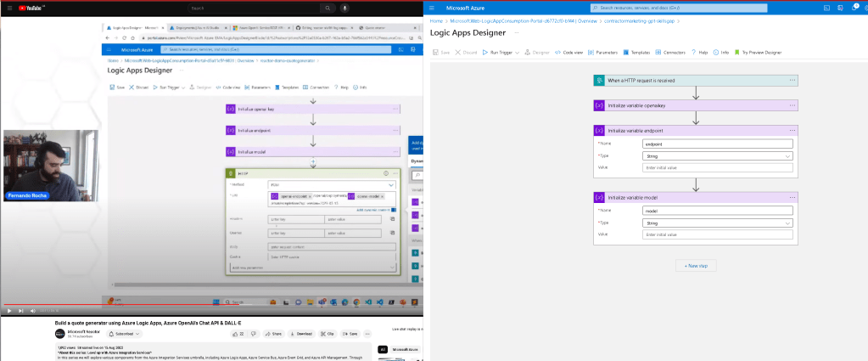Screen dimensions: 868x361
Task: Click Share under the video
Action: pyautogui.click(x=273, y=334)
